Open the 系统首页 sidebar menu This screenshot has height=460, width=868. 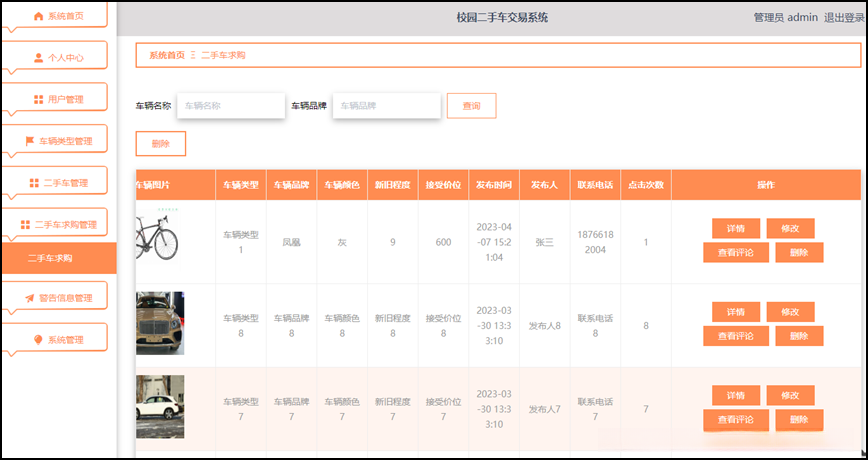pos(54,15)
